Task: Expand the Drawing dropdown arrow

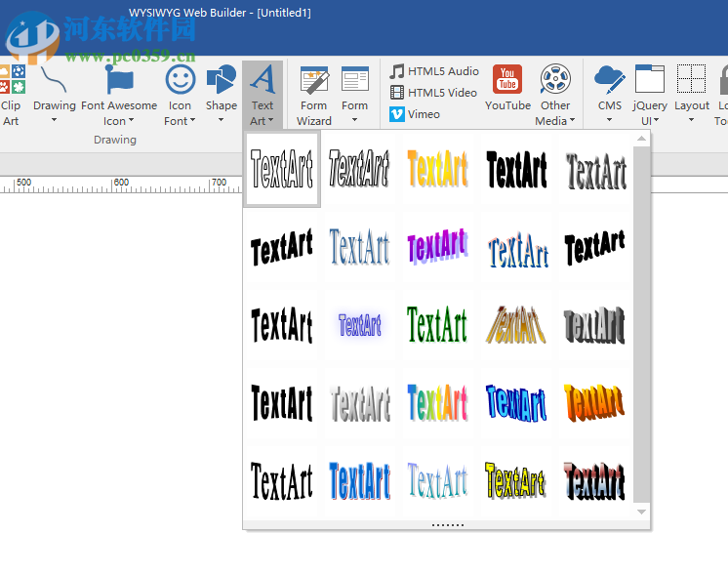Action: 55,120
